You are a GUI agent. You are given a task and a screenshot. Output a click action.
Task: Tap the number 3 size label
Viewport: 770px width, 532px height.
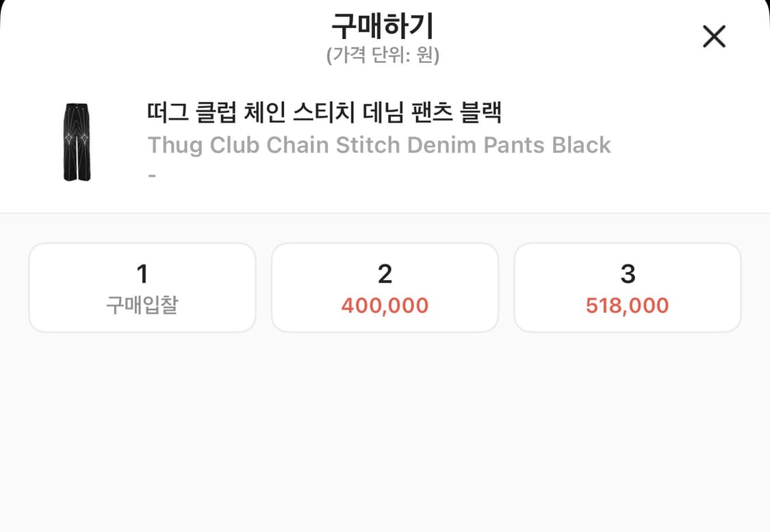point(627,274)
